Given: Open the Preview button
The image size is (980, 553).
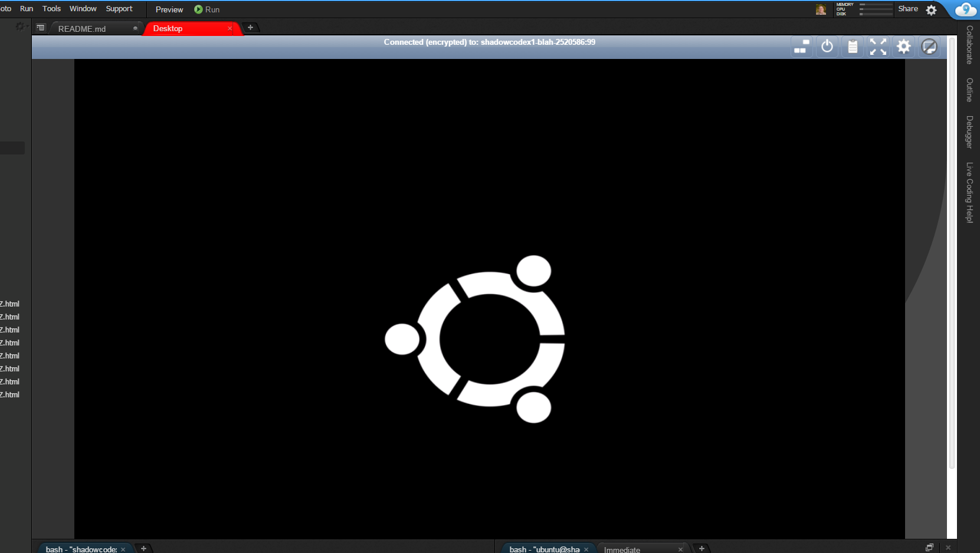Looking at the screenshot, I should [169, 9].
